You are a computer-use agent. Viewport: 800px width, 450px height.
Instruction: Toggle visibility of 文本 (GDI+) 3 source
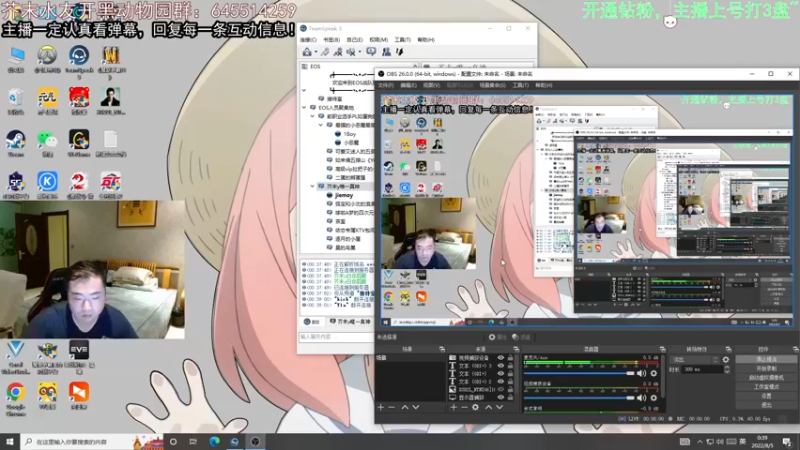501,366
